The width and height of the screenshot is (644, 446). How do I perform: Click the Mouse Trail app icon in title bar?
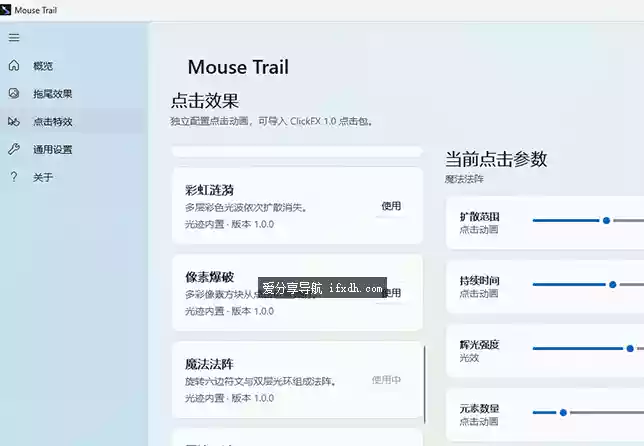coord(5,10)
